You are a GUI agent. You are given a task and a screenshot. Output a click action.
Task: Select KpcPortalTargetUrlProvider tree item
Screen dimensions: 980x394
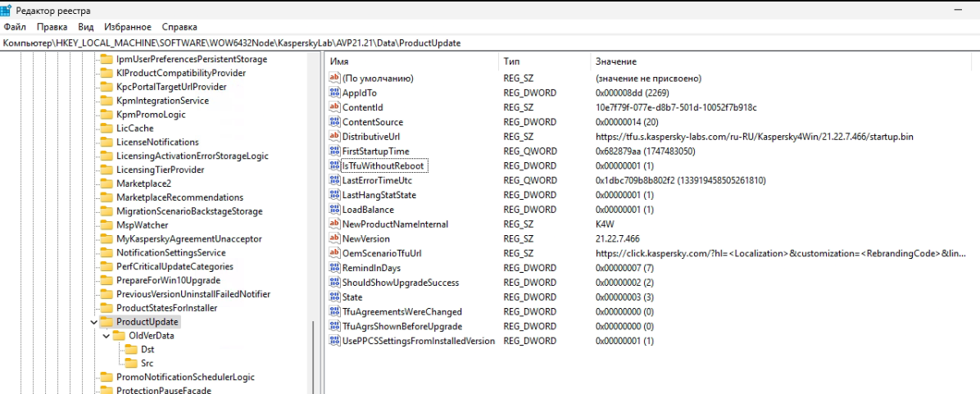tap(171, 87)
